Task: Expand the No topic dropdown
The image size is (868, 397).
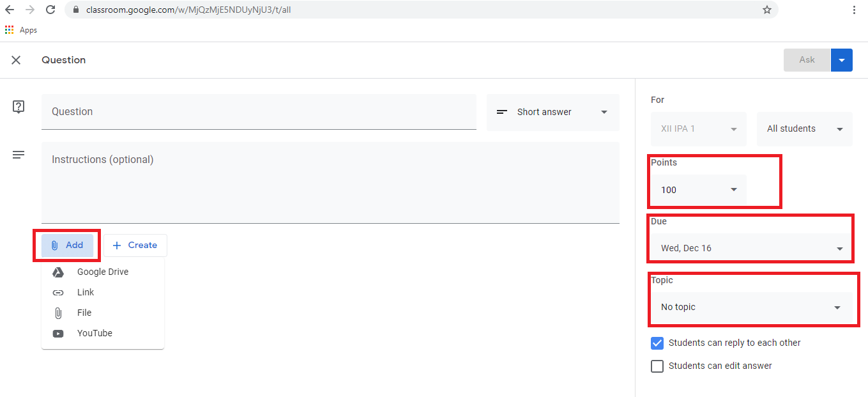Action: 751,307
